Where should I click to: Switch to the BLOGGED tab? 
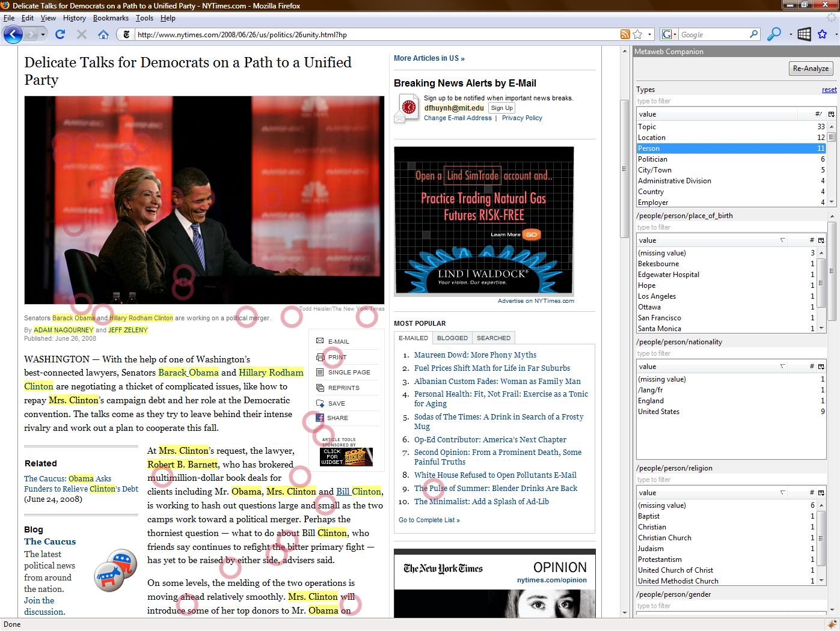coord(452,338)
